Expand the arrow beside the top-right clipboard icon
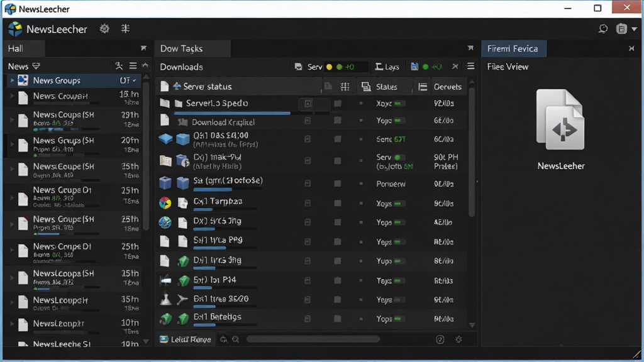Screen dimensions: 644x362 pyautogui.click(x=634, y=29)
